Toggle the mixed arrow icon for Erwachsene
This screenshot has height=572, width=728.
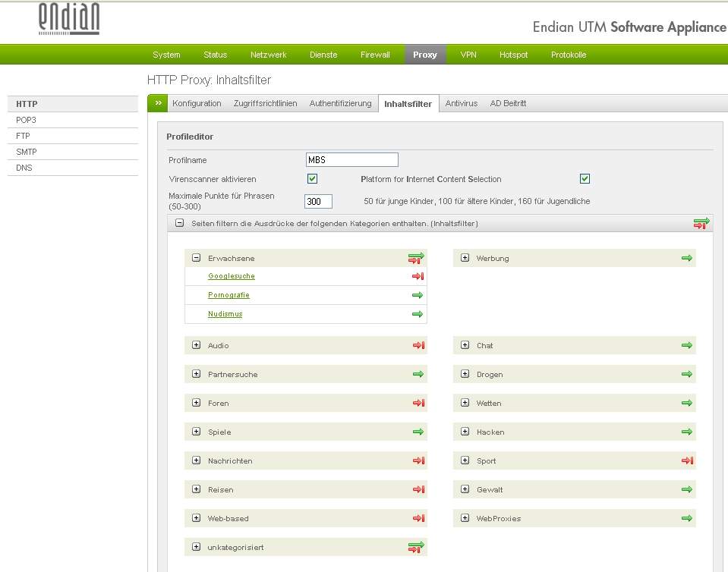[416, 258]
